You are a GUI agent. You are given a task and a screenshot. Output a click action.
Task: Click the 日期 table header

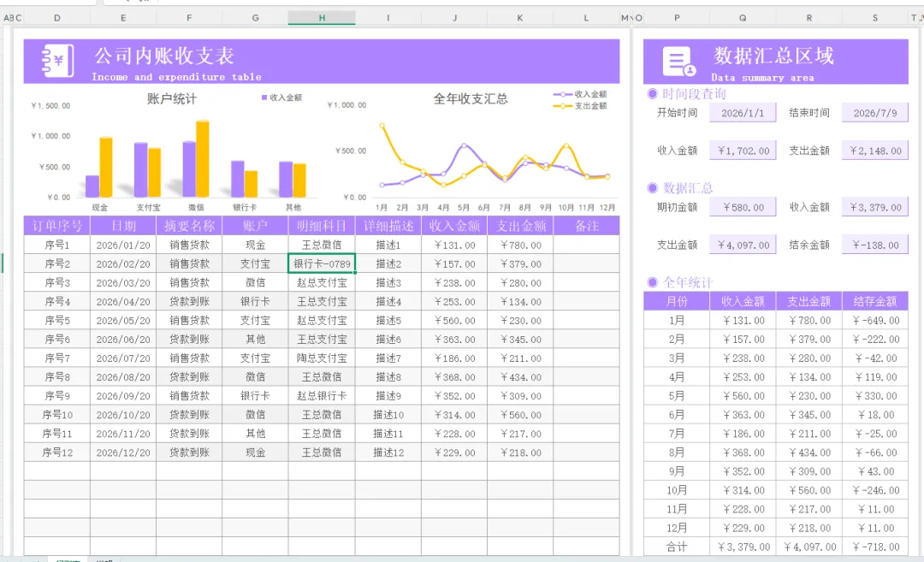pos(123,226)
